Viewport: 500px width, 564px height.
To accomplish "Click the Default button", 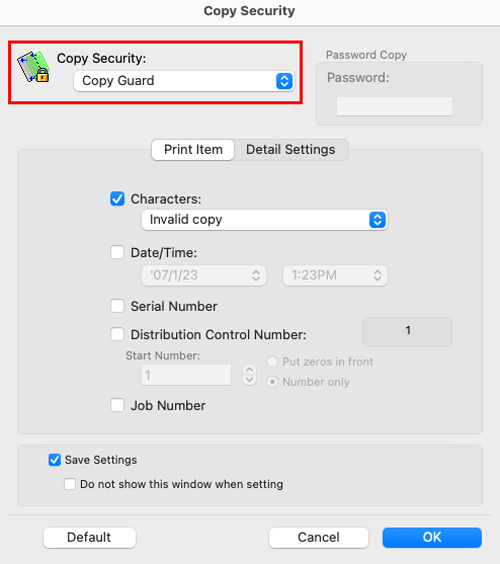I will (x=90, y=537).
